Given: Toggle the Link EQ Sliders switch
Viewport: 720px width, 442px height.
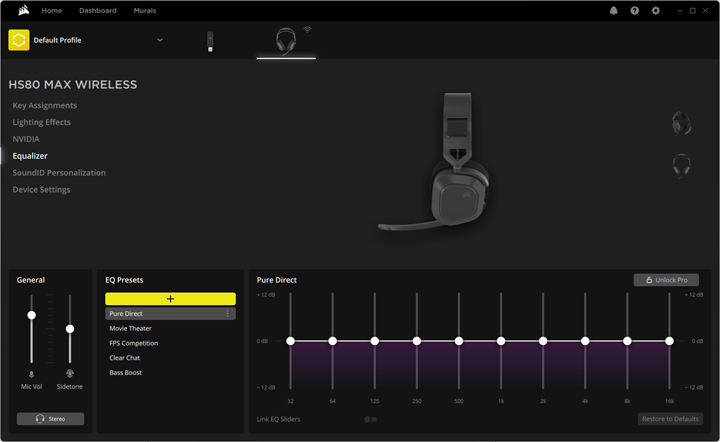Looking at the screenshot, I should click(370, 419).
